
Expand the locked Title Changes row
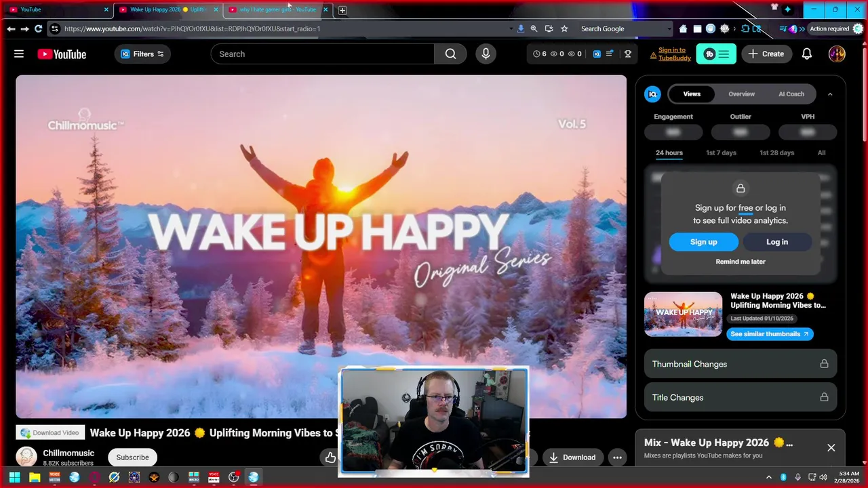(741, 398)
